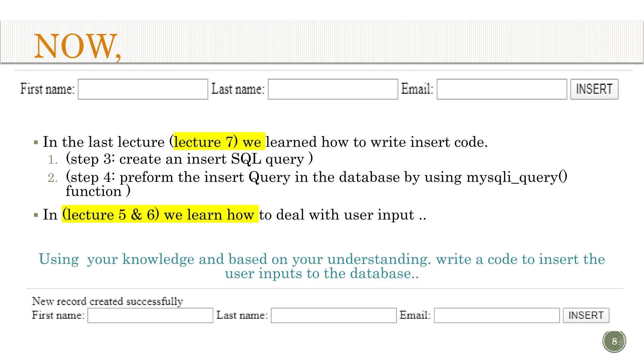Click the 'NOW,' slide title

point(77,47)
